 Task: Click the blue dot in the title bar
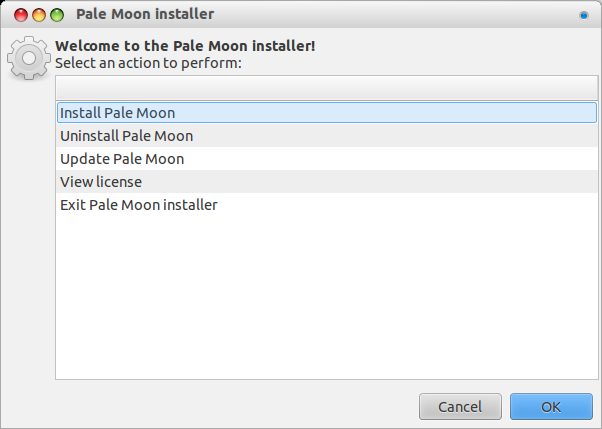pos(584,16)
